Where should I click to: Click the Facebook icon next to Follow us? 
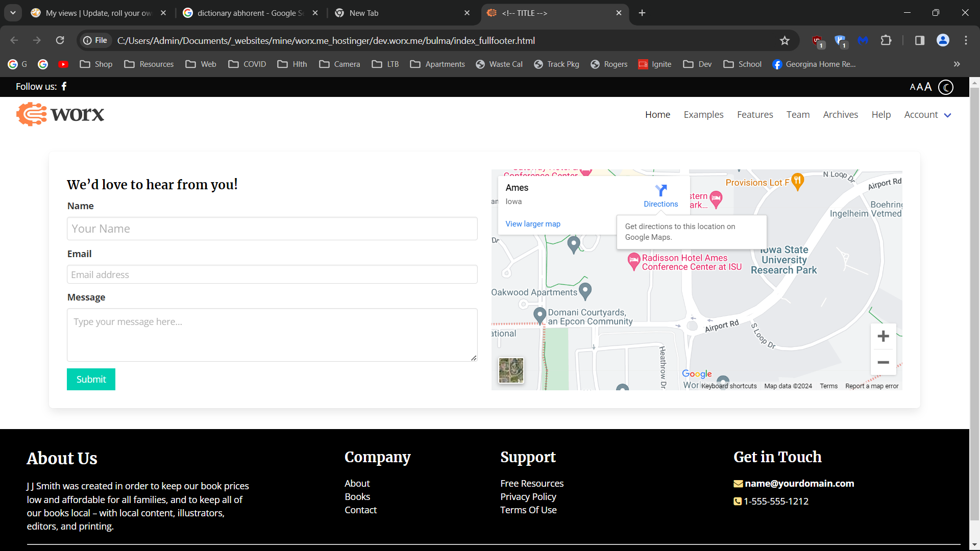pos(64,86)
